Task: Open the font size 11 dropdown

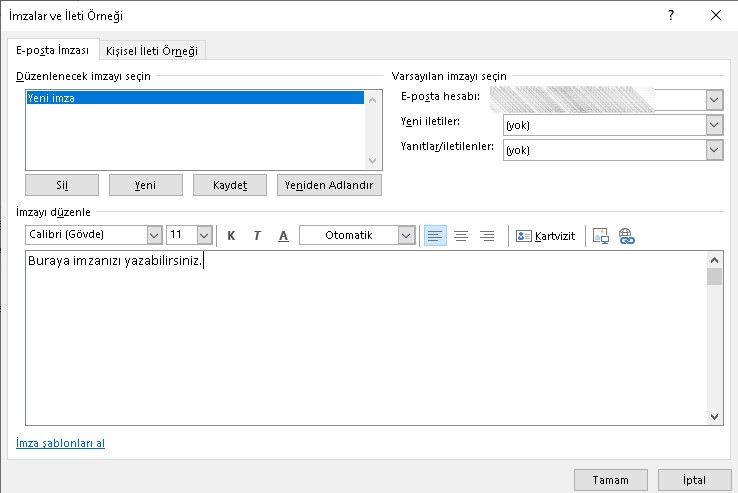Action: pos(204,235)
